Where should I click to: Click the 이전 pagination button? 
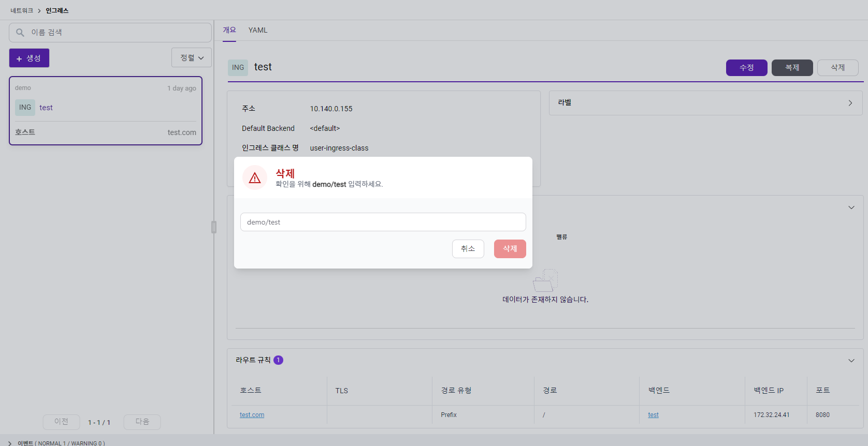pyautogui.click(x=61, y=422)
